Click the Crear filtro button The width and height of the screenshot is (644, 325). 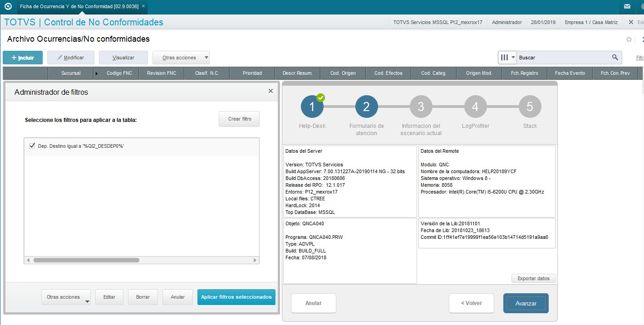click(240, 119)
